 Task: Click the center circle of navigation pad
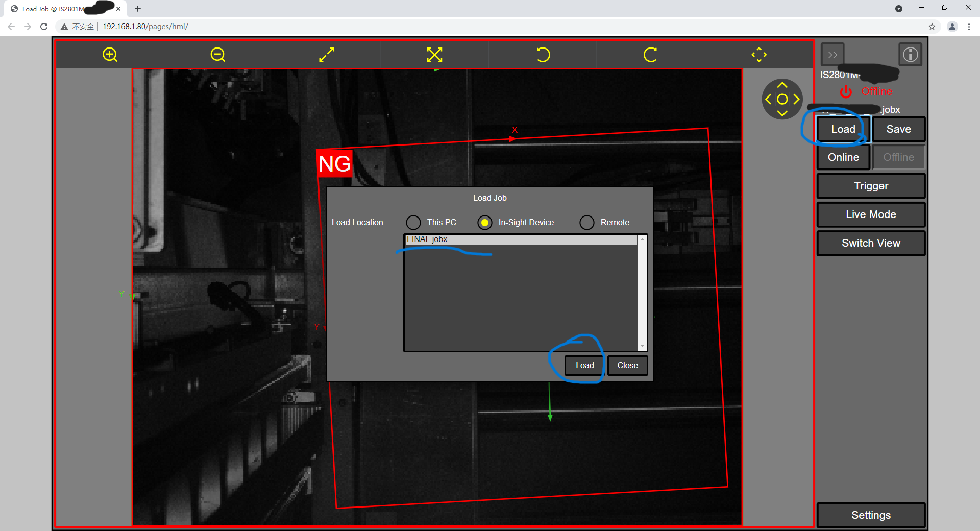click(x=782, y=99)
